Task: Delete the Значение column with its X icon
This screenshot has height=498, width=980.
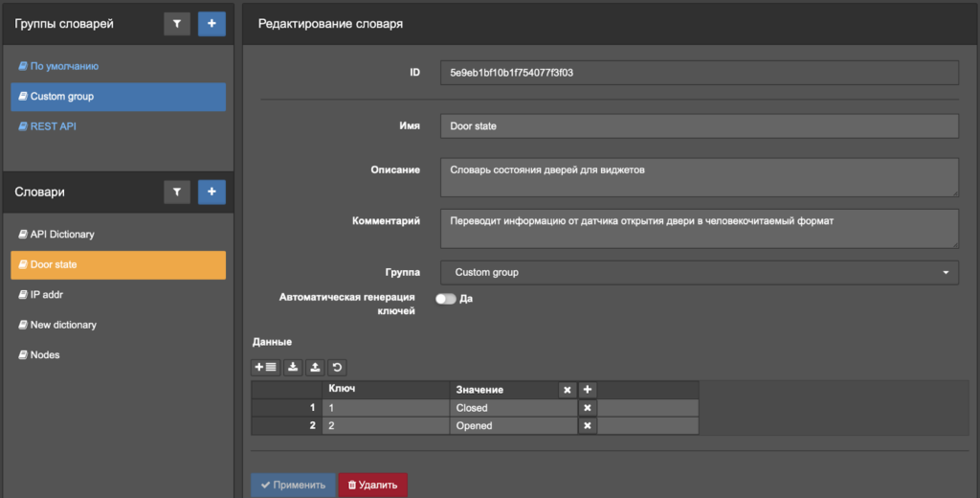Action: click(x=567, y=390)
